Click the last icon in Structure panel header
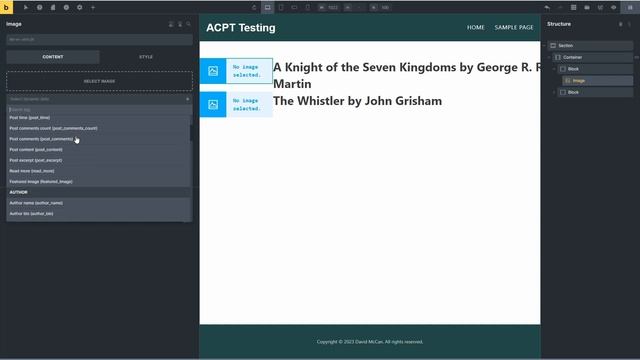The image size is (640, 360). click(629, 24)
